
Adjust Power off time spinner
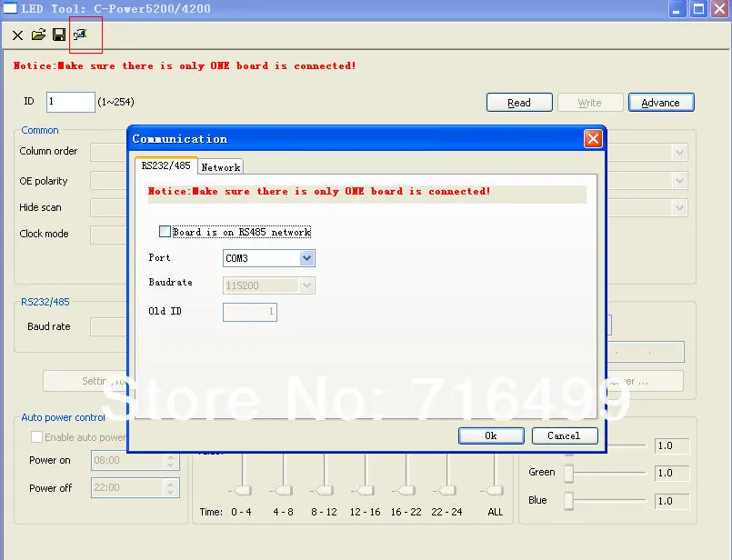[x=171, y=488]
